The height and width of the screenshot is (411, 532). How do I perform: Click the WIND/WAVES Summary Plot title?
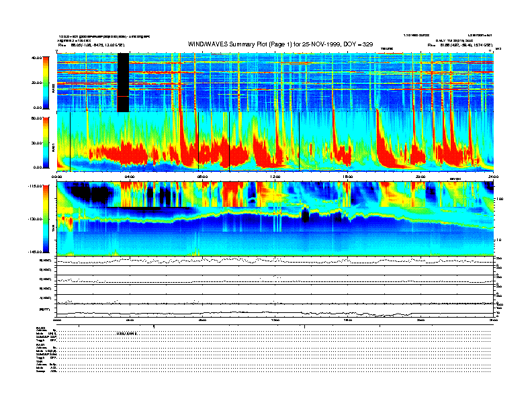pos(280,44)
